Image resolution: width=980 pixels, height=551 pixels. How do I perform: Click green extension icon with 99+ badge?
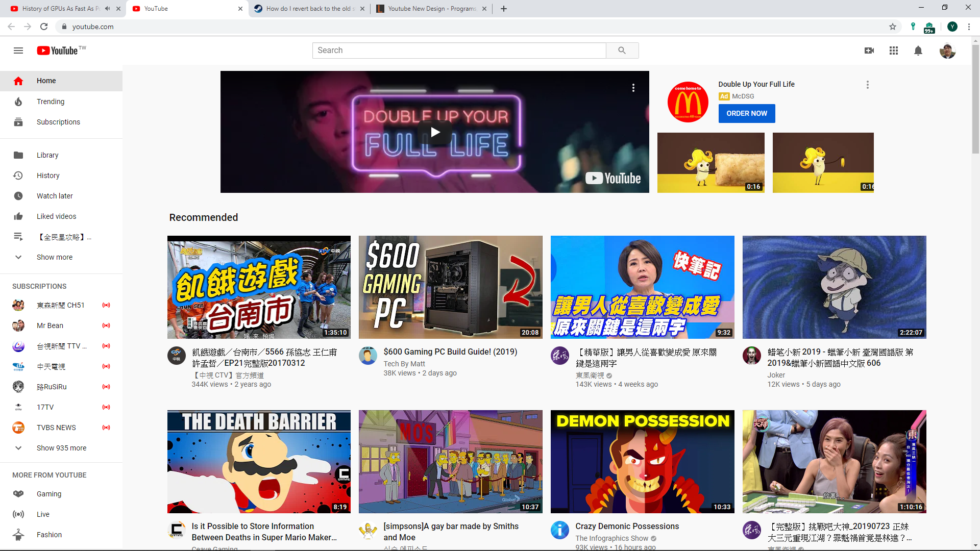click(929, 27)
